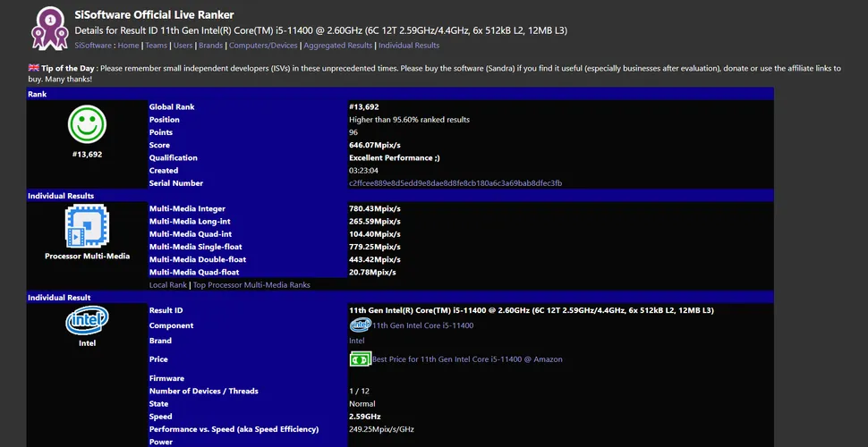Open the SiSoftware link
The height and width of the screenshot is (447, 868).
94,46
